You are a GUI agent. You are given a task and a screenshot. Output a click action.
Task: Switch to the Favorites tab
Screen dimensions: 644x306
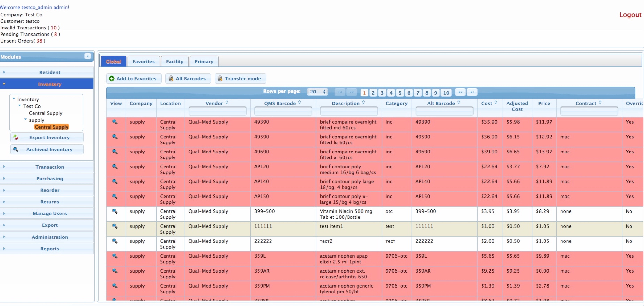143,62
